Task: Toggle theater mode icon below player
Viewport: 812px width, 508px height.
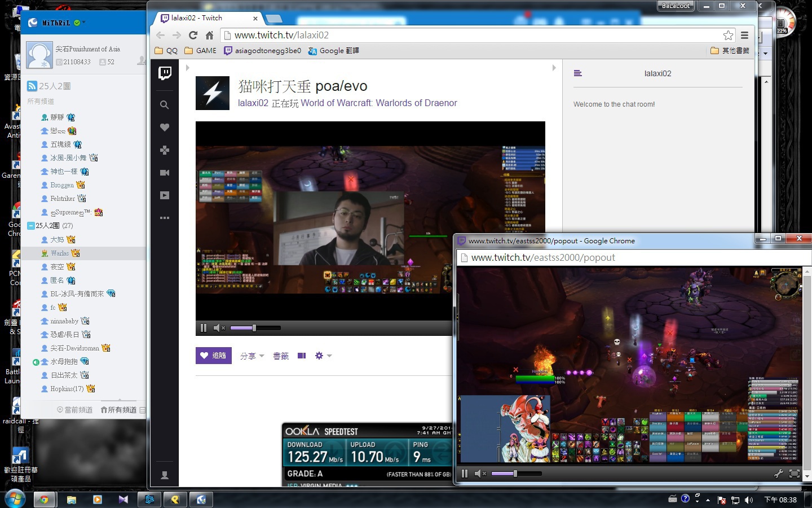Action: 302,356
